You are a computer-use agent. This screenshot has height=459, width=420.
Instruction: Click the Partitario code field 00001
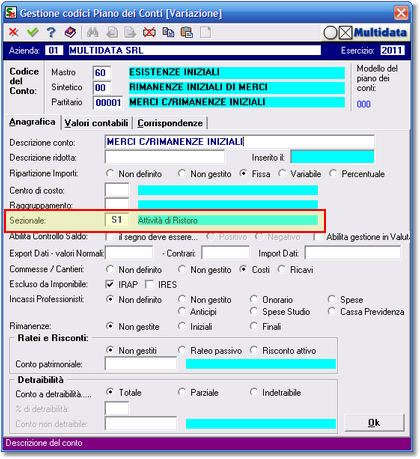108,103
